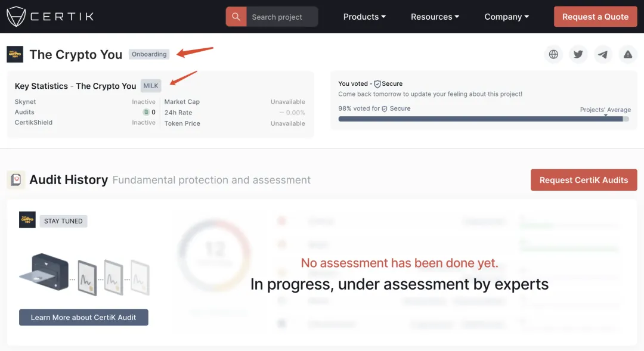Click the Audits count icon

point(146,112)
